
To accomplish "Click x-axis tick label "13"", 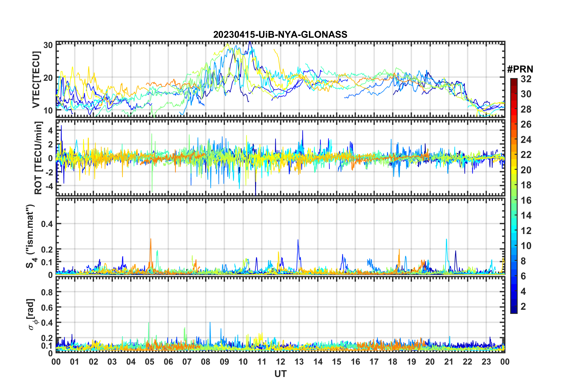I will [x=299, y=362].
